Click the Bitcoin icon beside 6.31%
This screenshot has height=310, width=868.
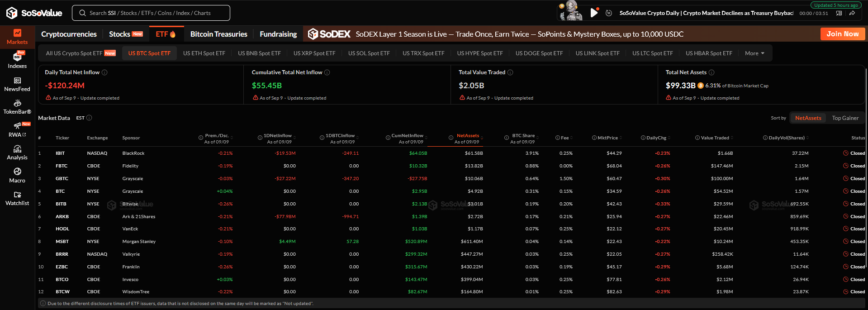[701, 86]
